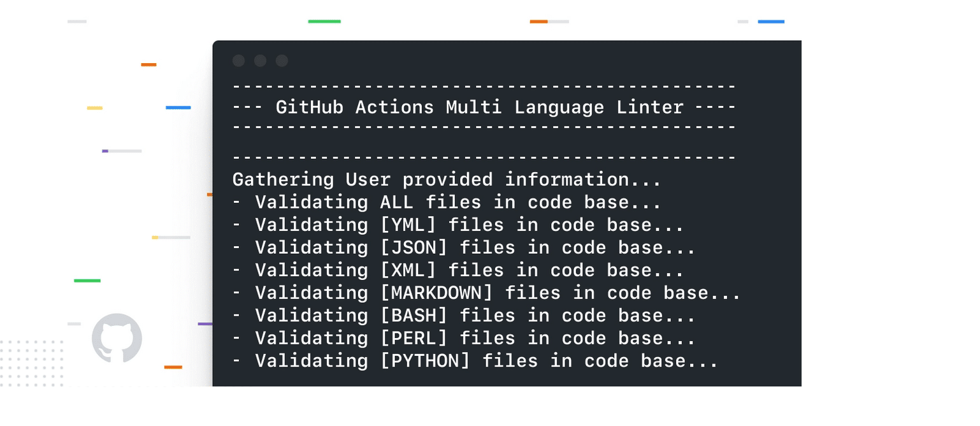
Task: Click the [JSON] validation line
Action: click(x=463, y=247)
